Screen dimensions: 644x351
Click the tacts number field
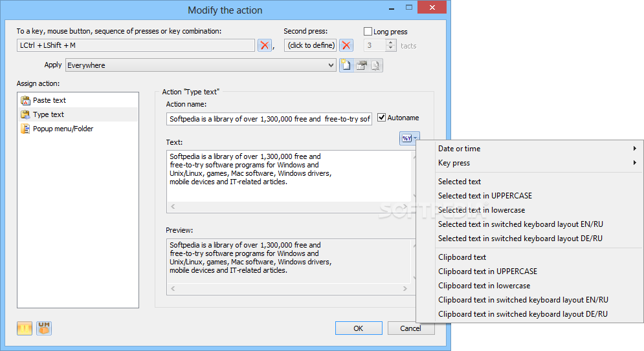(375, 45)
